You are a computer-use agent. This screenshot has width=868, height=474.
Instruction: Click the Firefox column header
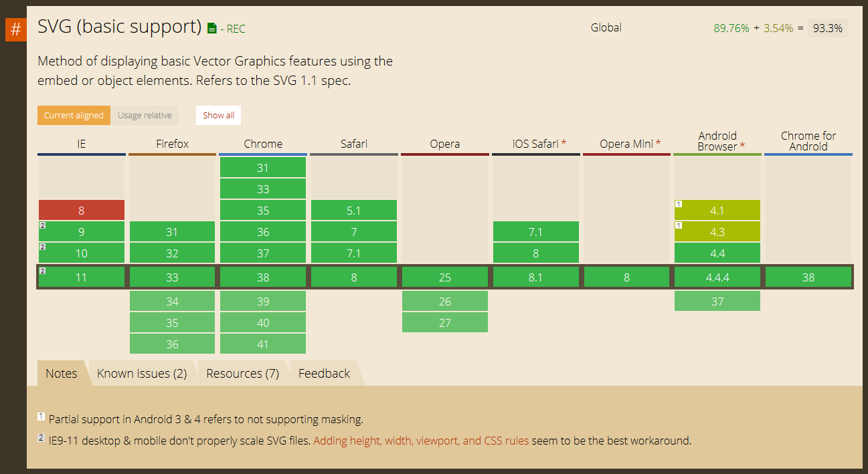click(x=172, y=144)
